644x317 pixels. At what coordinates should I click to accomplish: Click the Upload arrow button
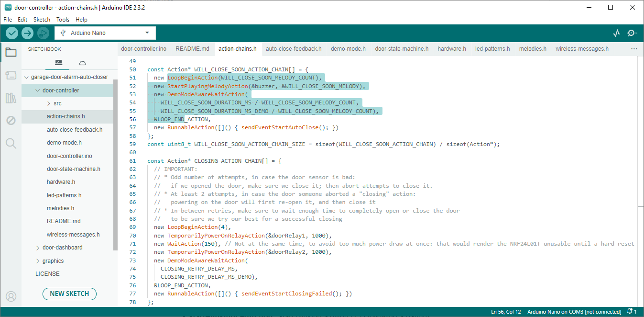[x=28, y=33]
